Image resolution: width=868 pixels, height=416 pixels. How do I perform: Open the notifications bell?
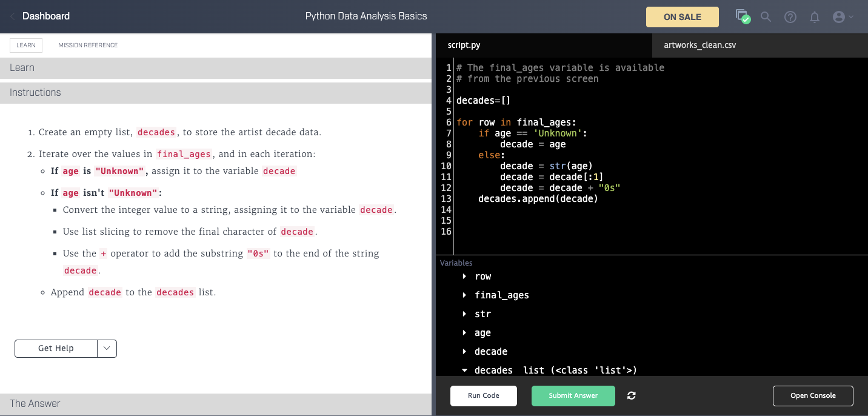point(815,17)
